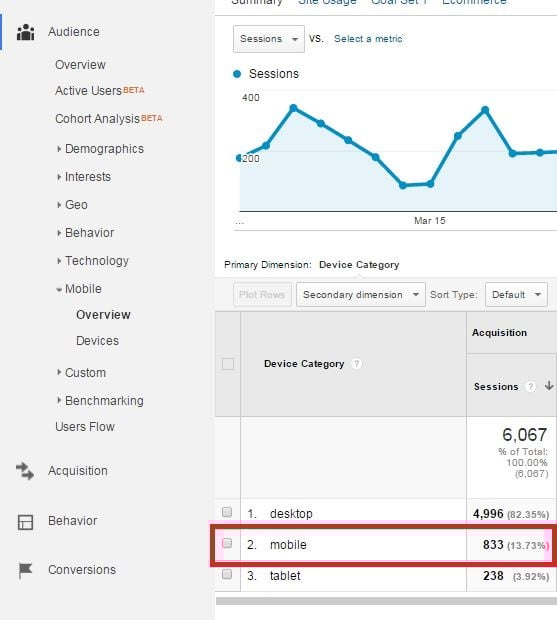
Task: Open the Sessions metric dropdown
Action: point(269,39)
